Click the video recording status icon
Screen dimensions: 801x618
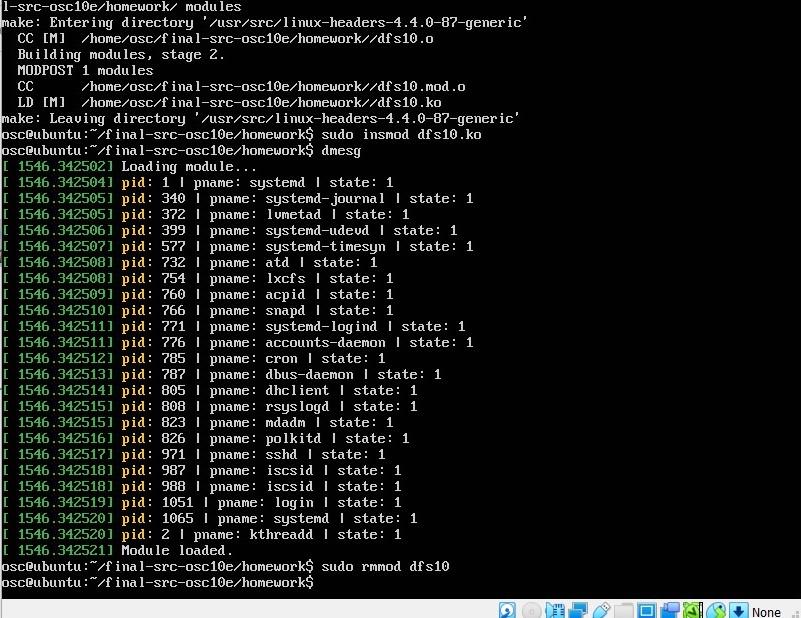click(669, 609)
